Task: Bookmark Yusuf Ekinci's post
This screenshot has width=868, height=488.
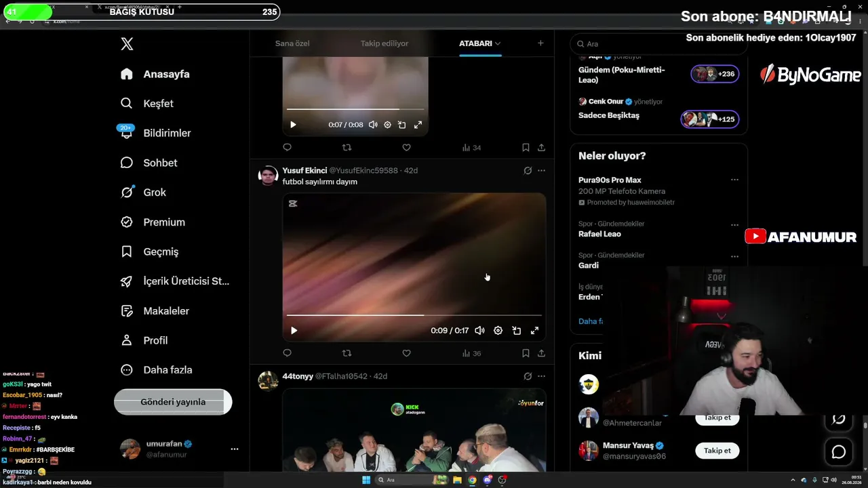Action: point(526,353)
